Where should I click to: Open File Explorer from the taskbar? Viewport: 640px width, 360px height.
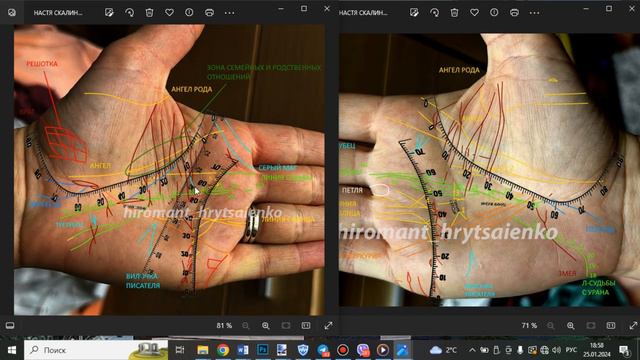[x=203, y=350]
